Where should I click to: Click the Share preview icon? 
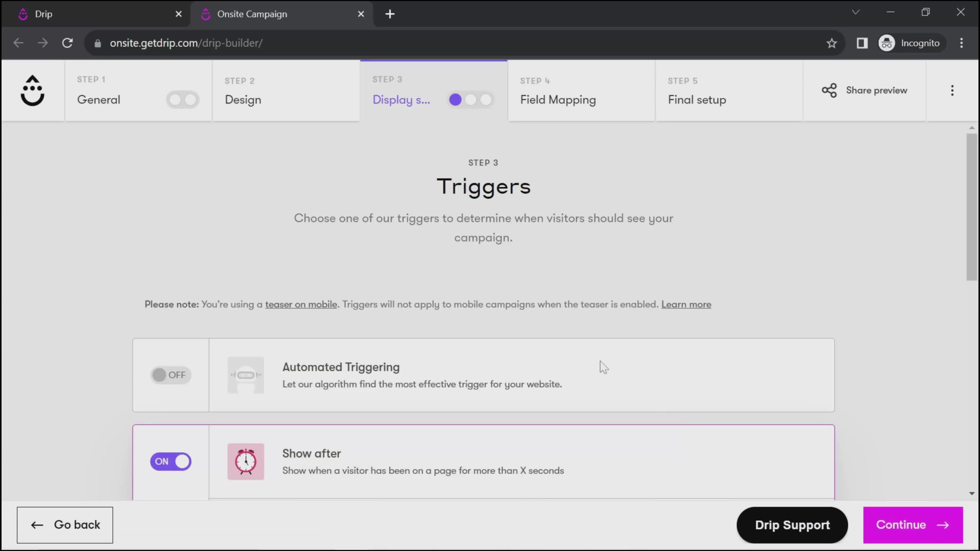(x=829, y=90)
